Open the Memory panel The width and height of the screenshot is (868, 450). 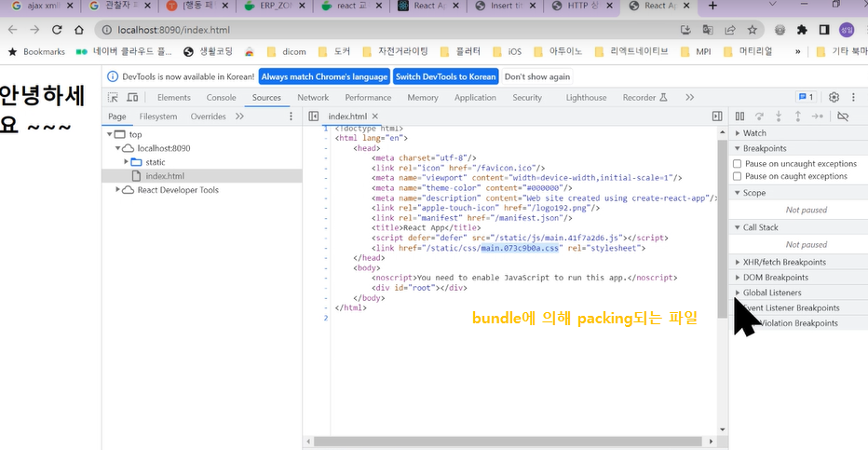[x=423, y=98]
